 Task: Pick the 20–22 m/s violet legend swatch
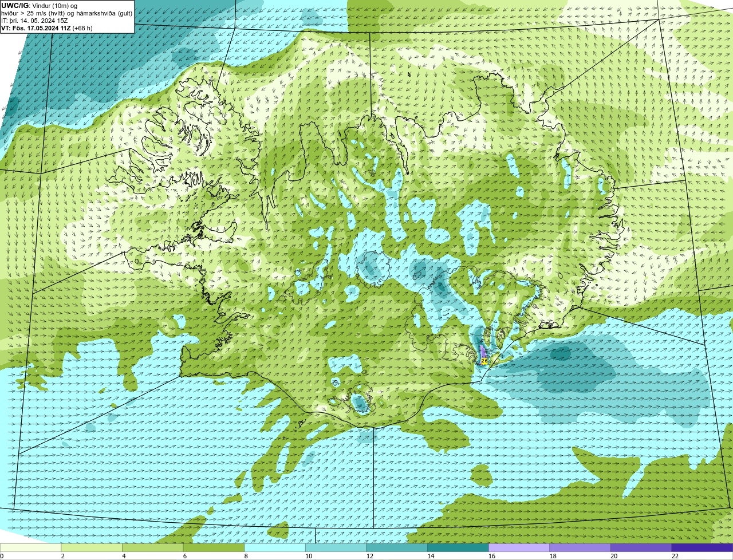[x=641, y=547]
